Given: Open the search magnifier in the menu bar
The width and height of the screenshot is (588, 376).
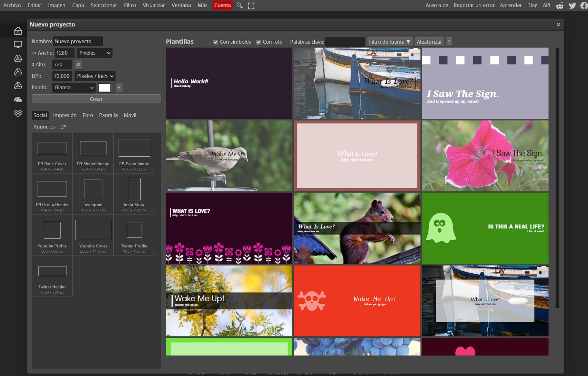Looking at the screenshot, I should point(240,6).
